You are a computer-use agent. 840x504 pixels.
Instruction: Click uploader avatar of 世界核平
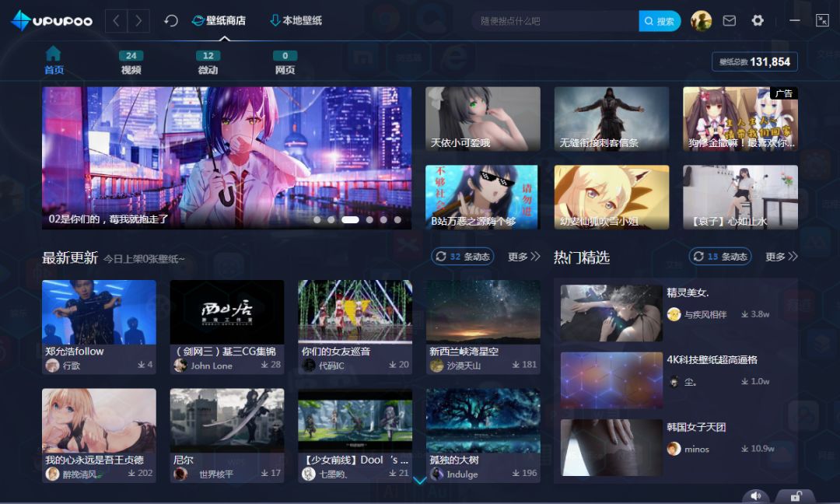[180, 474]
